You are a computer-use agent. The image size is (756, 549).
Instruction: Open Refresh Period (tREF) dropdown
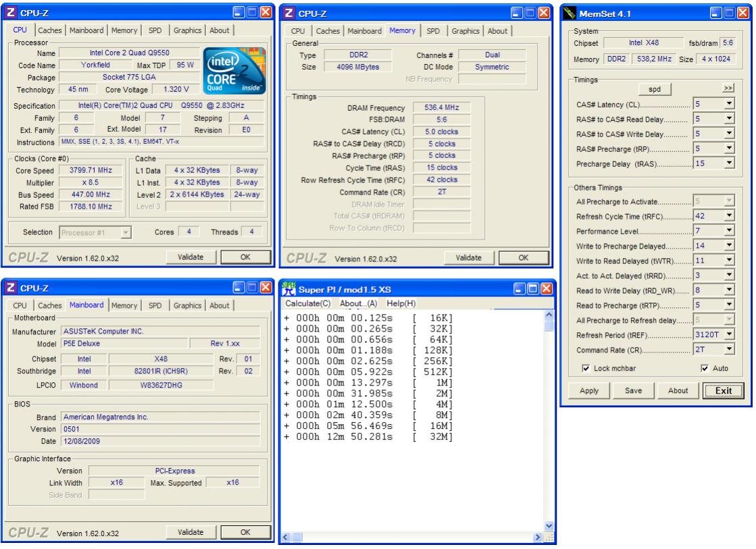(729, 334)
